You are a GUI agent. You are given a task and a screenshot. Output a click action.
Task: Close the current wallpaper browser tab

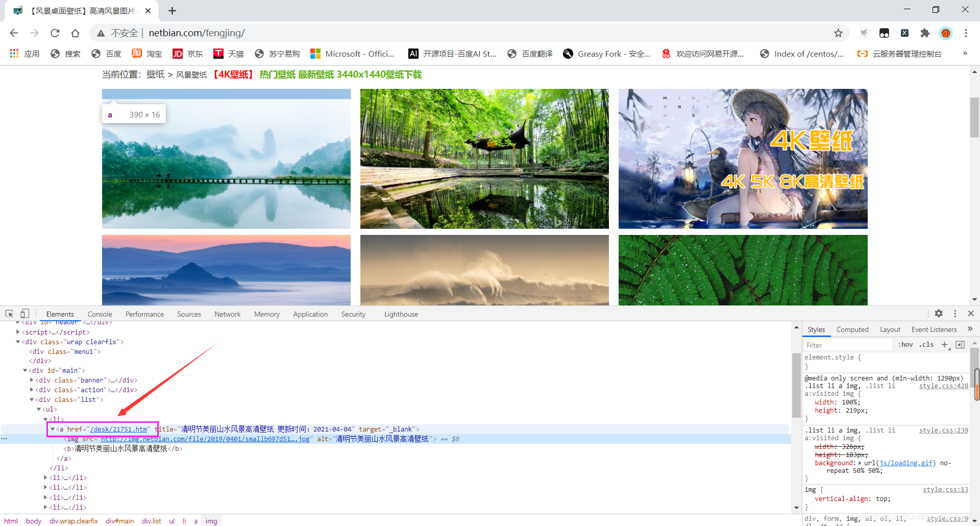click(x=148, y=11)
